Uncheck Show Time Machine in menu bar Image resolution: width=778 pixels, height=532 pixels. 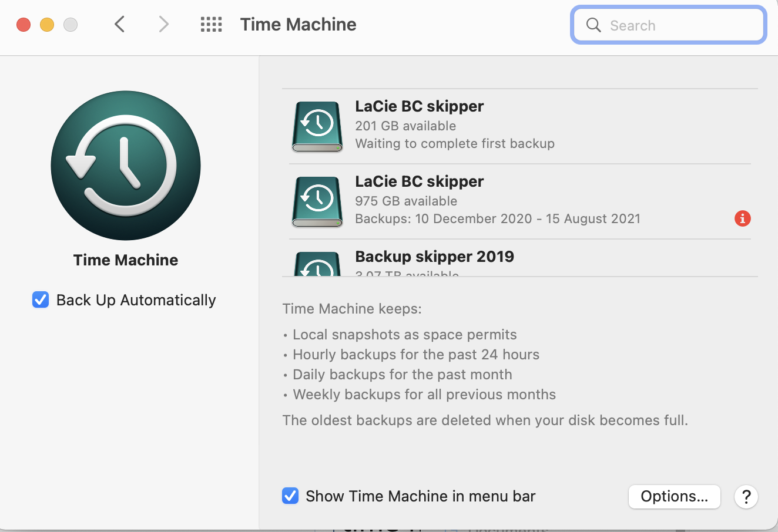(x=290, y=496)
